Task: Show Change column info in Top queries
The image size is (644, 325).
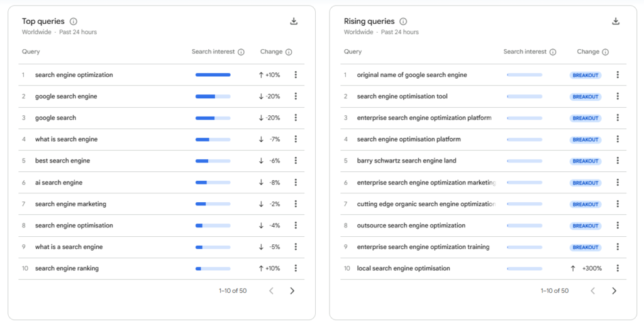Action: pos(289,52)
